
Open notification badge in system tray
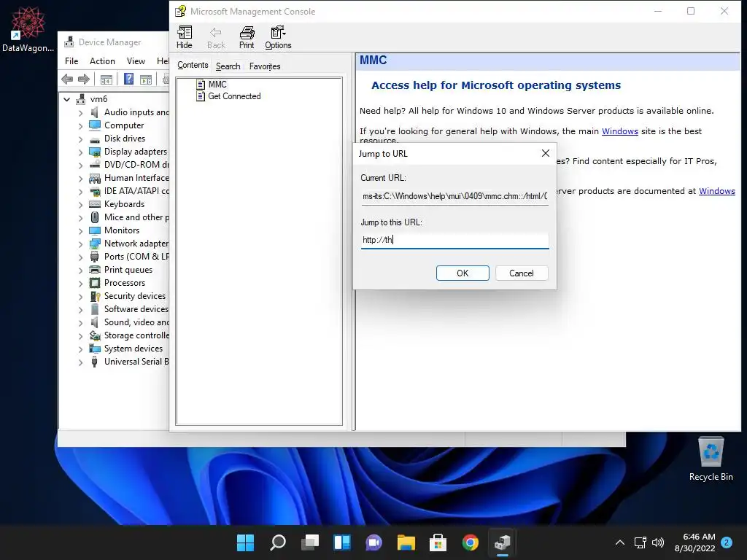click(x=727, y=542)
